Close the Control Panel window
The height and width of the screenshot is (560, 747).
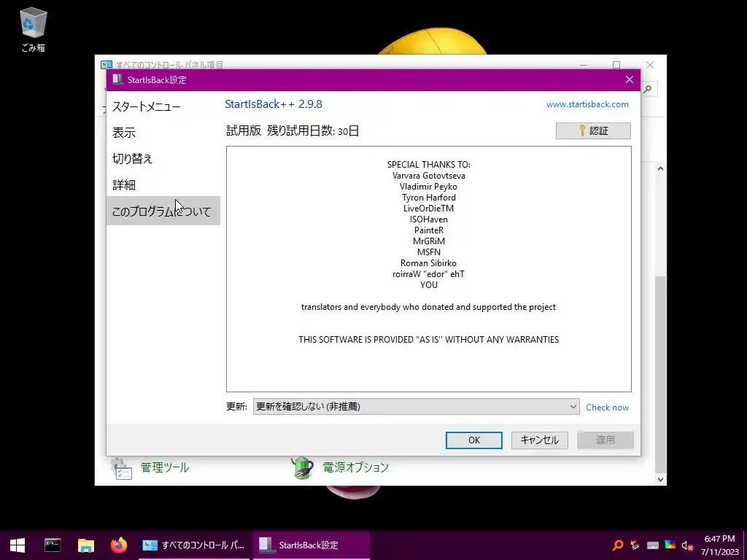[x=650, y=64]
